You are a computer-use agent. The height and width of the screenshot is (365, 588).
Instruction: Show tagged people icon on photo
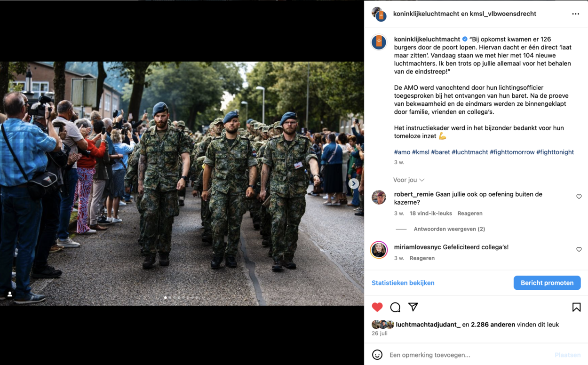tap(9, 294)
